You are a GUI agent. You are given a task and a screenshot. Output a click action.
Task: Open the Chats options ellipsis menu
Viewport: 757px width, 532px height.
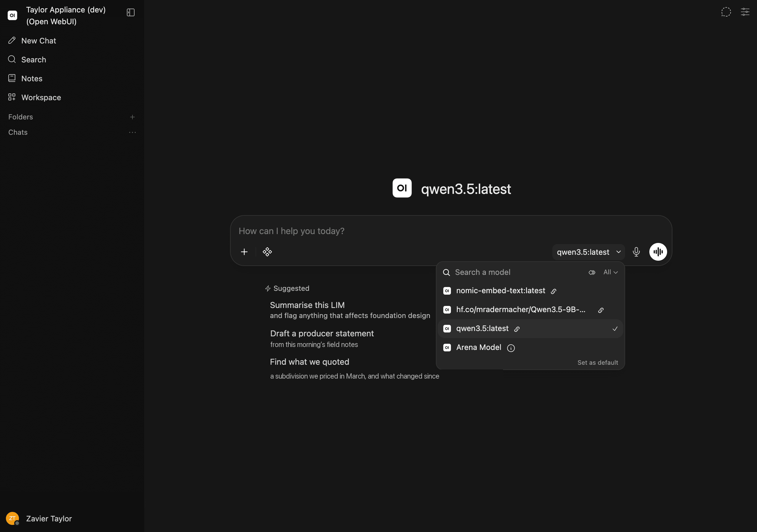coord(132,132)
